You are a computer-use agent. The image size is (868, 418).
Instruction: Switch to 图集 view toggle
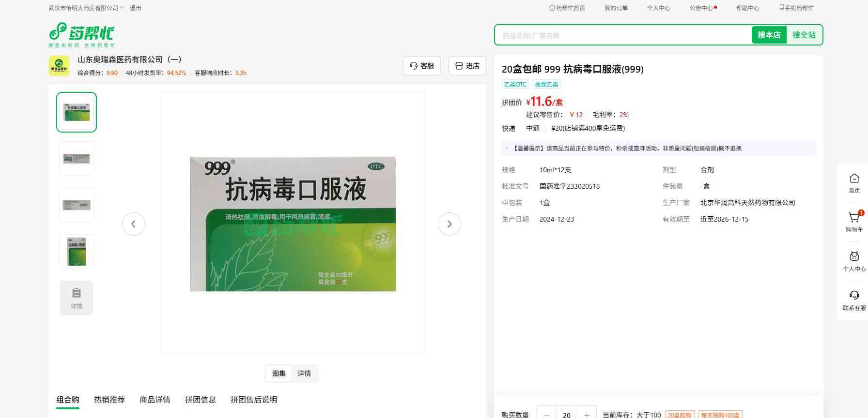pyautogui.click(x=279, y=373)
